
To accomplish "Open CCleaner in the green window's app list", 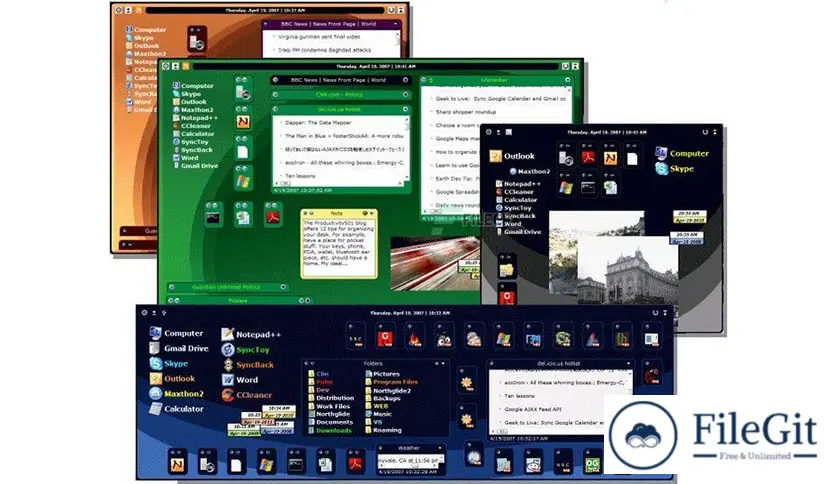I will click(x=191, y=126).
